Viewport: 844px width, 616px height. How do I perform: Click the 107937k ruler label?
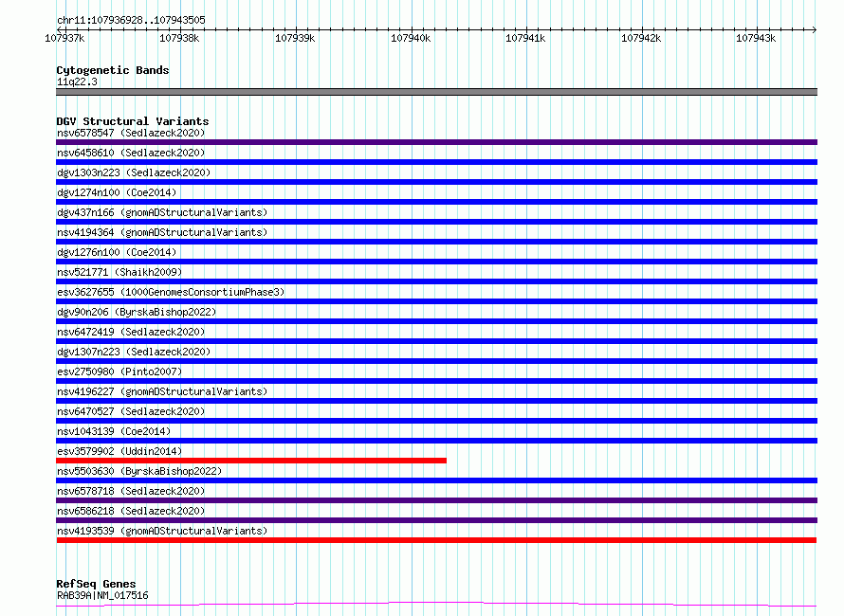64,38
